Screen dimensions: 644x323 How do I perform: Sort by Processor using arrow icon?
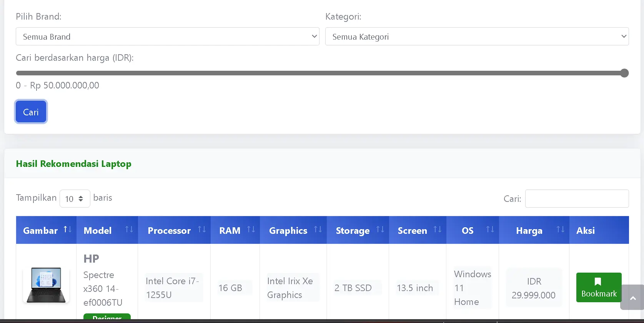202,230
